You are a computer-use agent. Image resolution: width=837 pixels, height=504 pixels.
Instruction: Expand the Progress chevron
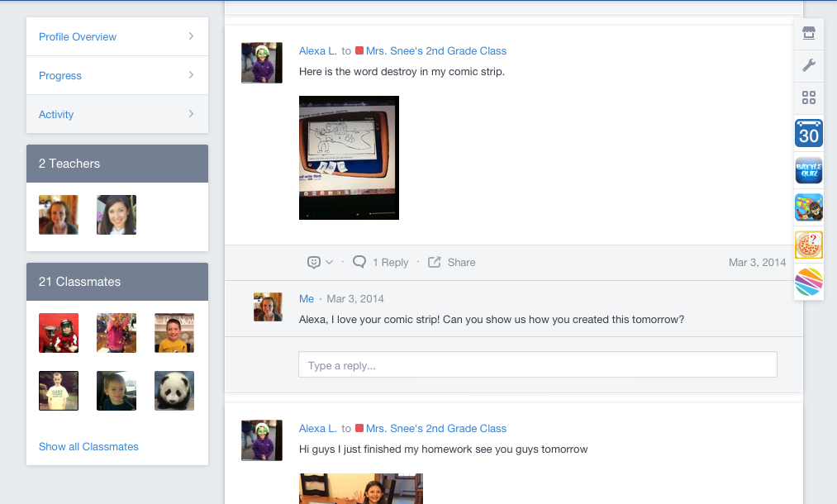(191, 75)
